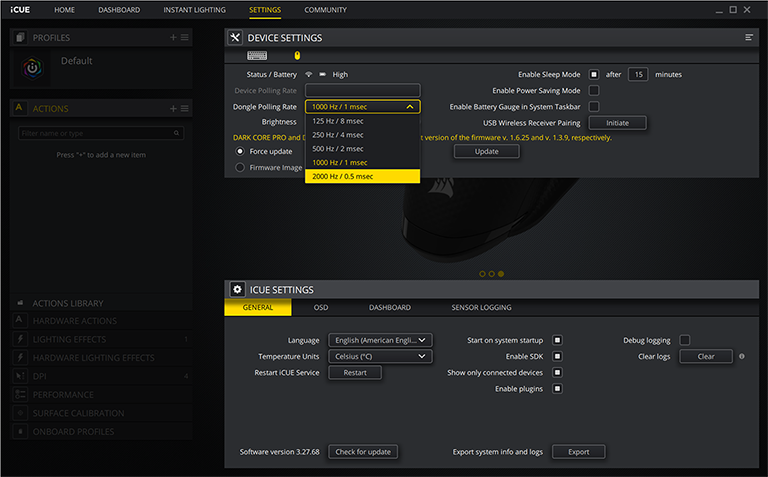Screen dimensions: 768x477
Task: Export system info and logs
Action: (x=578, y=452)
